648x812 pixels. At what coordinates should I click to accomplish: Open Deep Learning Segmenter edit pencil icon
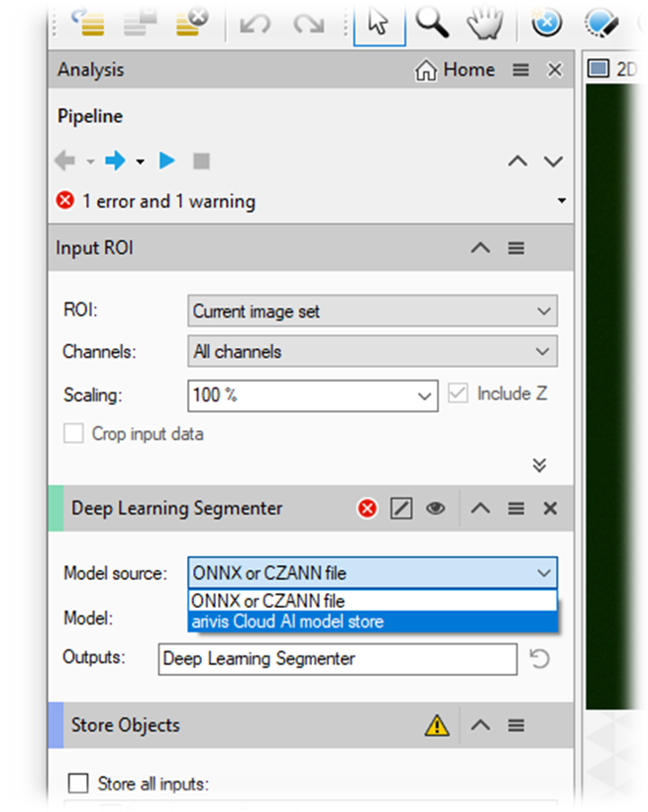(401, 508)
